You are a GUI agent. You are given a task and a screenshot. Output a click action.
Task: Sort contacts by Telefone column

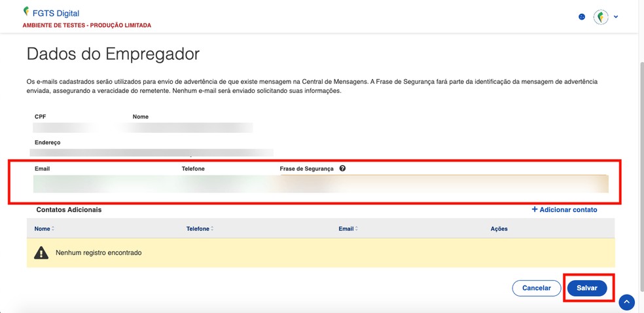coord(200,229)
